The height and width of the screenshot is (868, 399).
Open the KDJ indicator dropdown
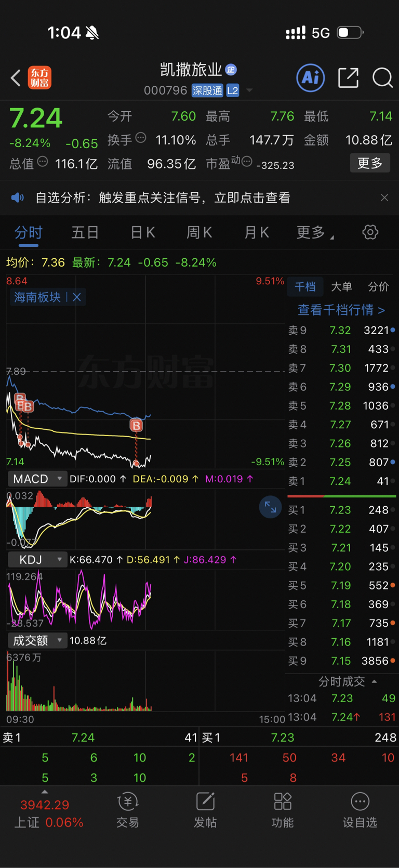[37, 560]
